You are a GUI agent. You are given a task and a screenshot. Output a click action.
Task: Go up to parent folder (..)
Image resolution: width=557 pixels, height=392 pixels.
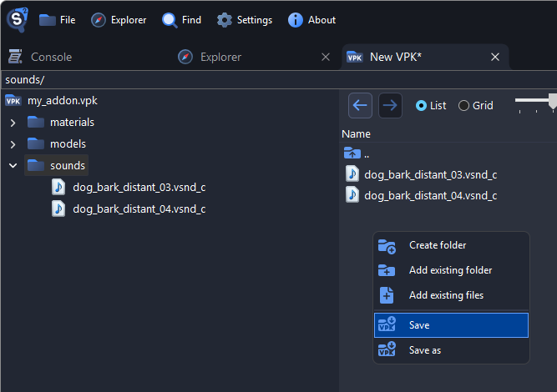(357, 153)
